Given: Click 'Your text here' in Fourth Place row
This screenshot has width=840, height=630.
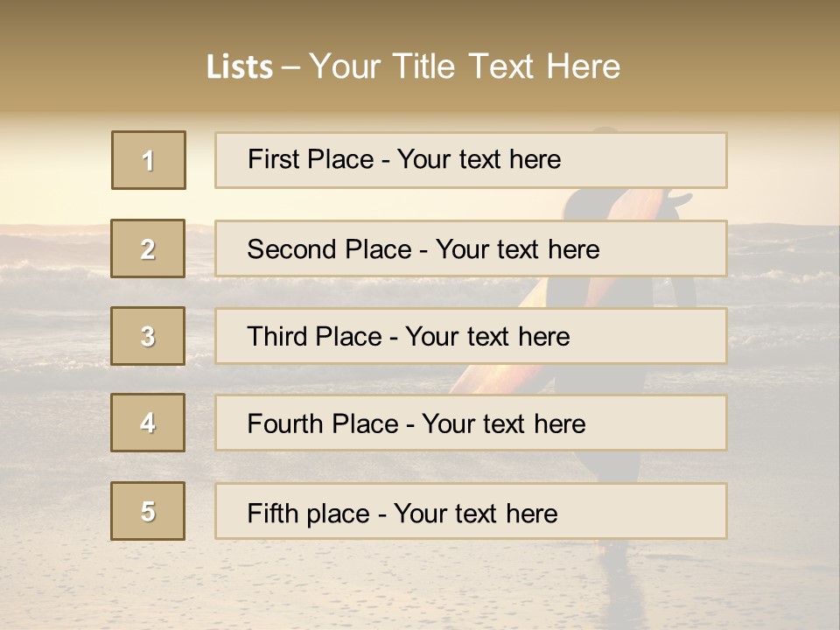Looking at the screenshot, I should click(503, 424).
